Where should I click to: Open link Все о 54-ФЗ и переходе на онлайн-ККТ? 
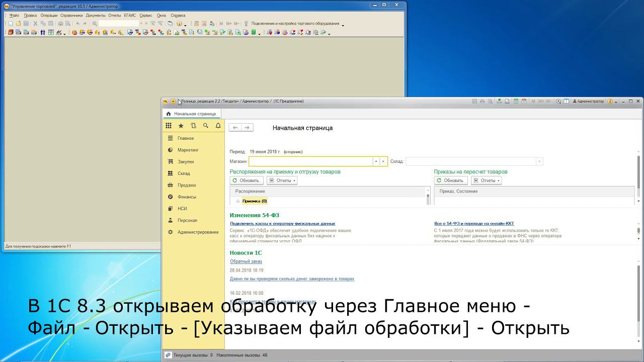pyautogui.click(x=474, y=223)
